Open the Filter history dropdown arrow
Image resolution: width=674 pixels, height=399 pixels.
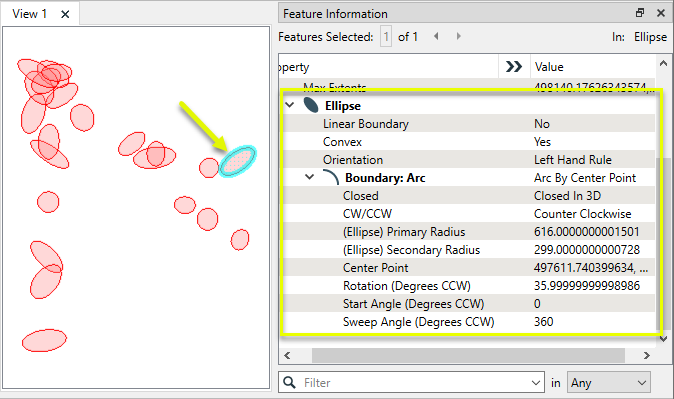point(535,383)
